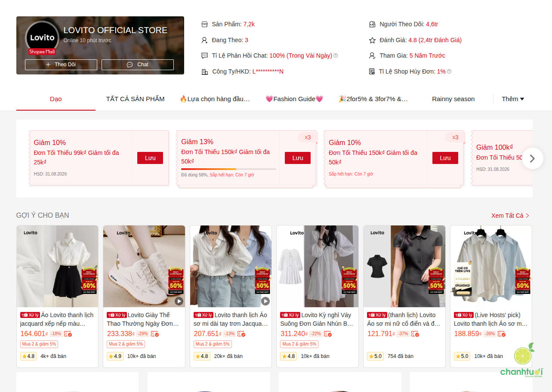Open the Lovito white dress product image
Screen dimensions: 552x392
pos(318,266)
